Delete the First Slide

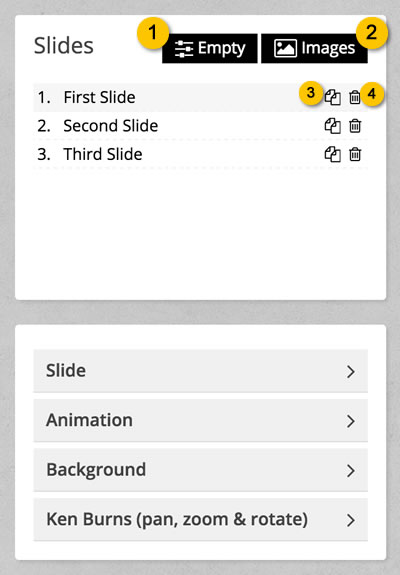coord(355,97)
